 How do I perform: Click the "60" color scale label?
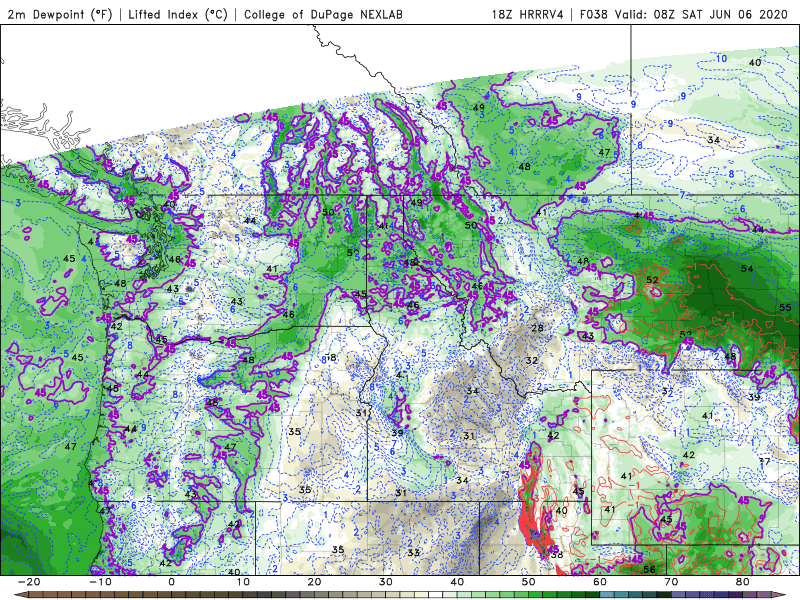click(x=600, y=582)
